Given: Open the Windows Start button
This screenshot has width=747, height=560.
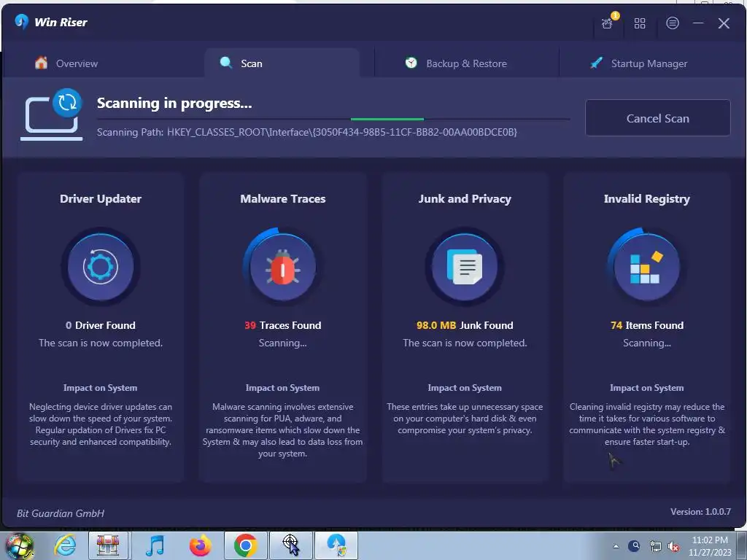Looking at the screenshot, I should pyautogui.click(x=19, y=545).
